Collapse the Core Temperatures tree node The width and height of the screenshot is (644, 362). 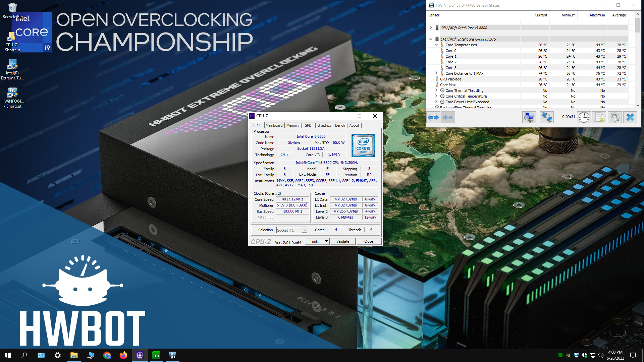point(436,45)
